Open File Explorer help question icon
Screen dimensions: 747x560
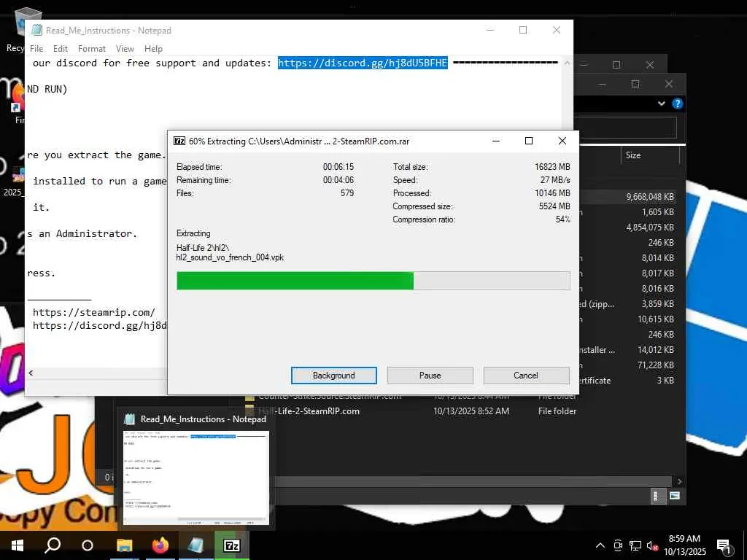tap(677, 104)
